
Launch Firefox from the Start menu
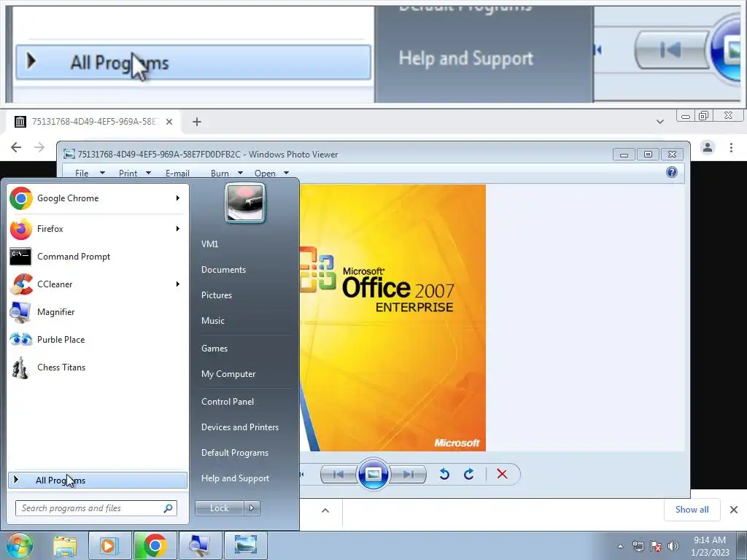97,229
